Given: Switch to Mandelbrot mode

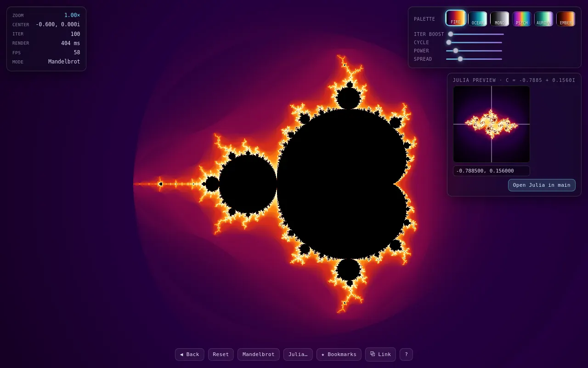Looking at the screenshot, I should (259, 354).
